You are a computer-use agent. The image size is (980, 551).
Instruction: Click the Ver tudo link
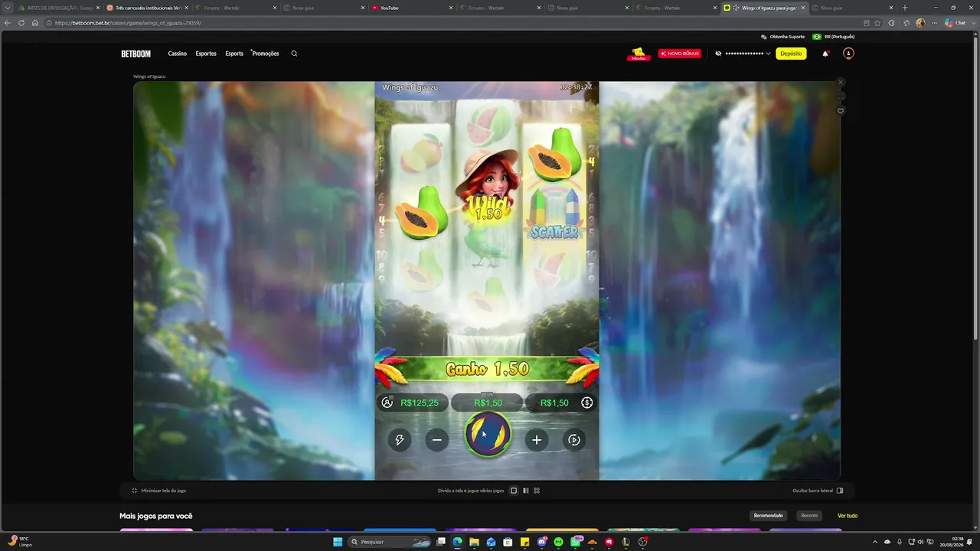point(848,516)
